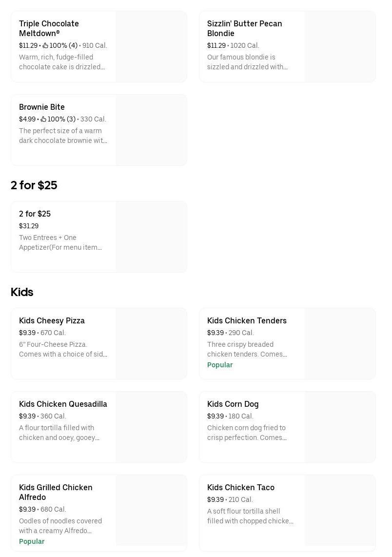Click Popular label under Kids Grilled Chicken Alfredo
This screenshot has width=392, height=557.
[32, 542]
